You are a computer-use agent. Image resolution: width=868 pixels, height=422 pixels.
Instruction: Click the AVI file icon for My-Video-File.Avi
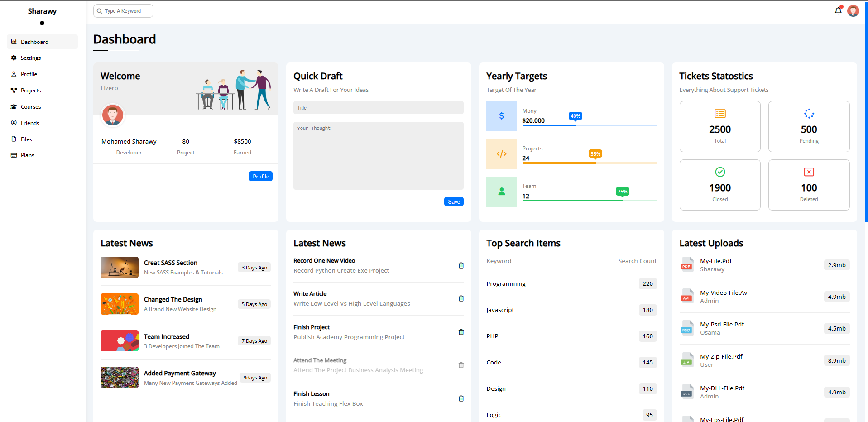(x=687, y=297)
